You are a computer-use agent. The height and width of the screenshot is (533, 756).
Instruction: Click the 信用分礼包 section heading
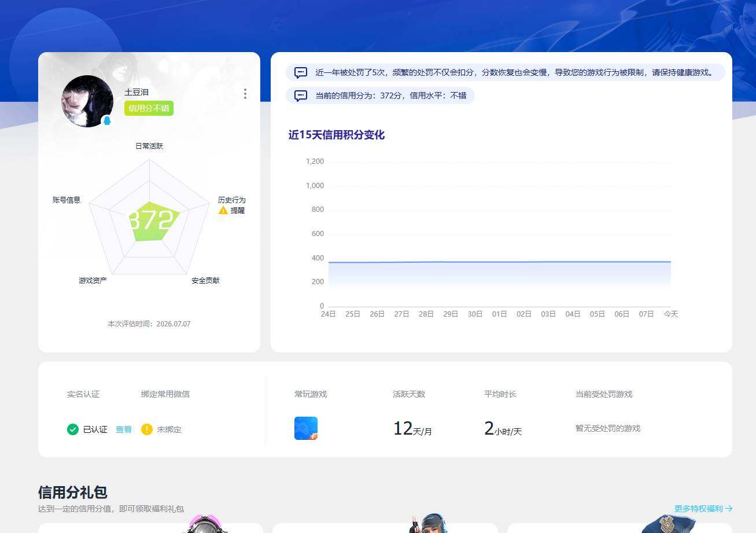(x=73, y=492)
